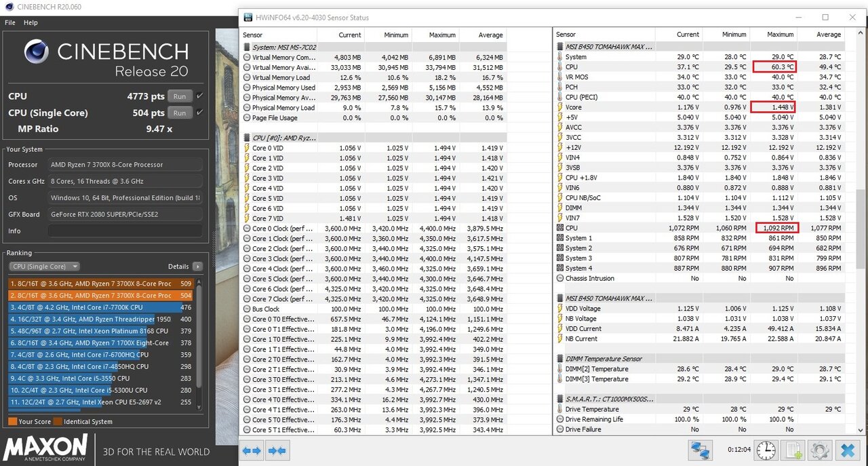868x466 pixels.
Task: Click the thermometer icon beside VR MOS
Action: click(x=560, y=77)
